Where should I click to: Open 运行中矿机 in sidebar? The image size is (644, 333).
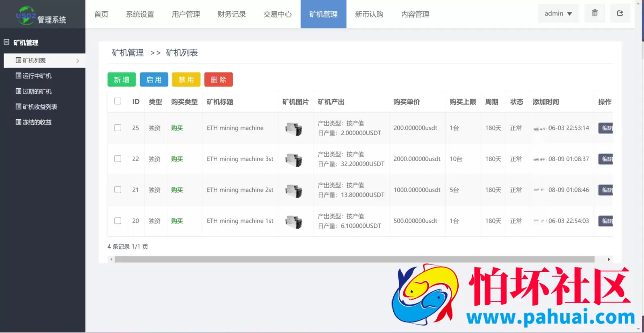34,76
